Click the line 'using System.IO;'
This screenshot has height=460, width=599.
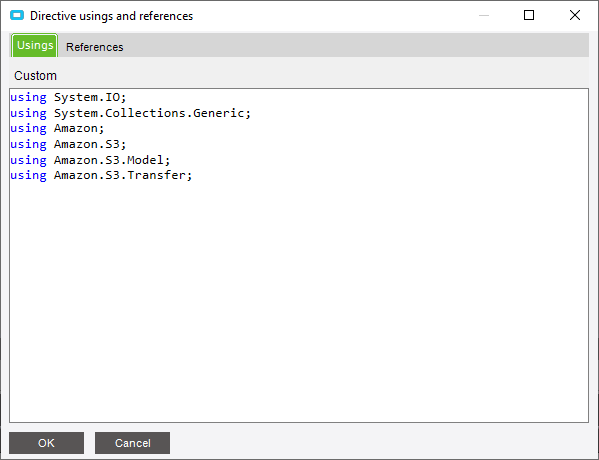(x=68, y=97)
